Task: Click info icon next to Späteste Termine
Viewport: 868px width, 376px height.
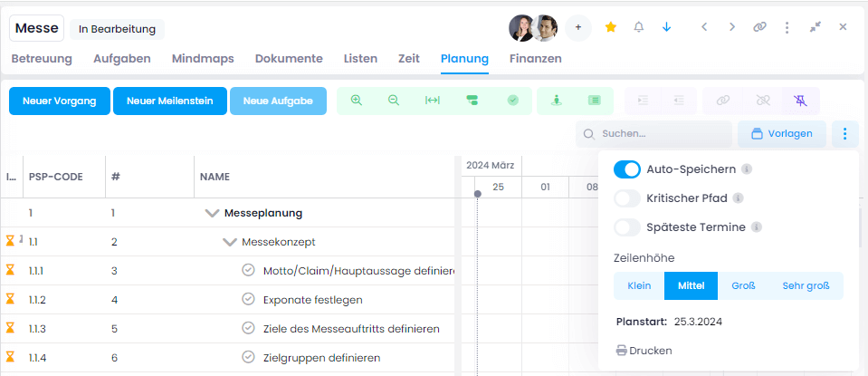Action: (757, 227)
